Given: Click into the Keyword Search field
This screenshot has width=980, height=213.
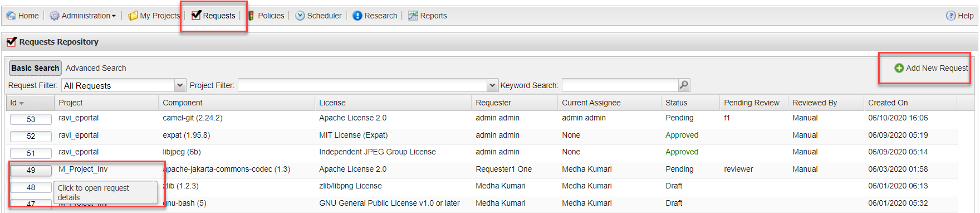Looking at the screenshot, I should (620, 85).
